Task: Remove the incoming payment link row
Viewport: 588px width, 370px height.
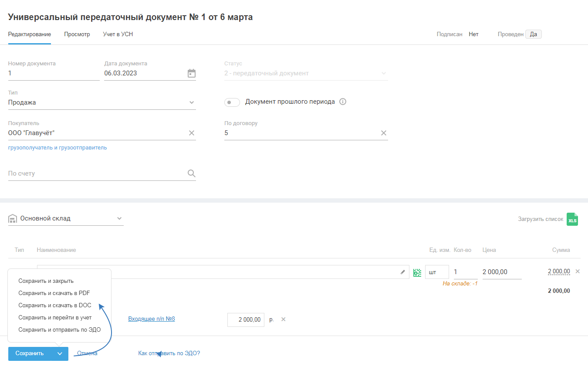Action: pos(283,319)
